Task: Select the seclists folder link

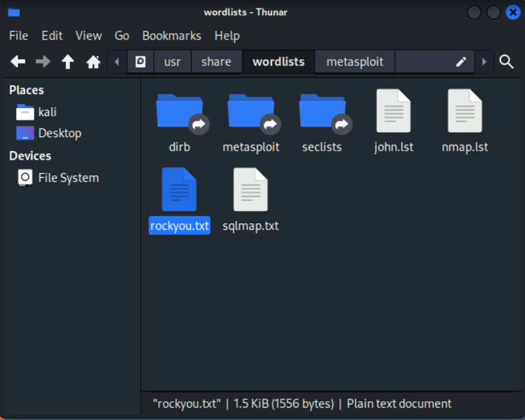Action: pyautogui.click(x=322, y=112)
